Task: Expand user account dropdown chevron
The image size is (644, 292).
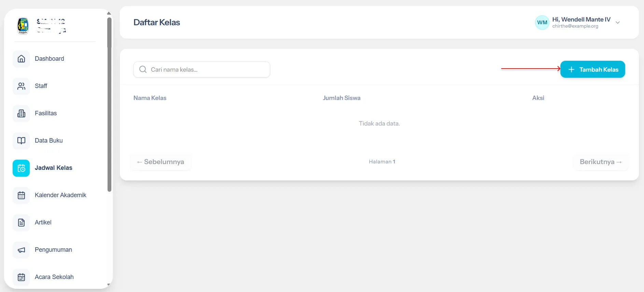Action: 617,23
